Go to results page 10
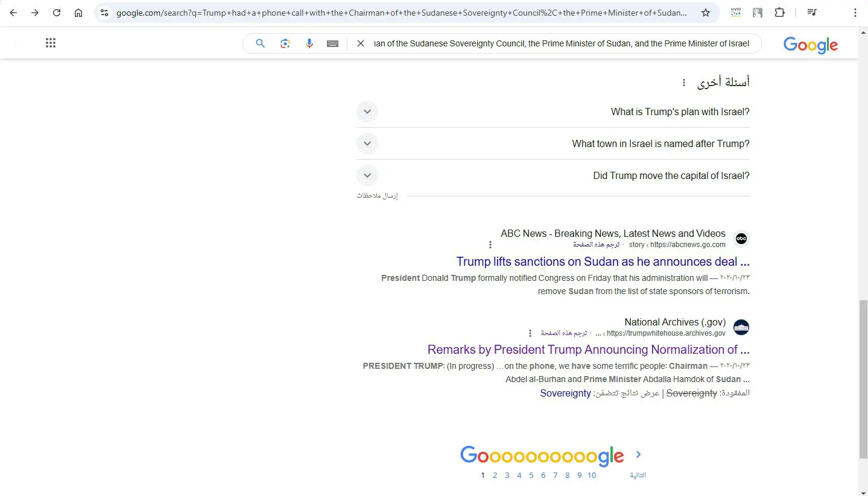This screenshot has height=496, width=868. point(592,476)
